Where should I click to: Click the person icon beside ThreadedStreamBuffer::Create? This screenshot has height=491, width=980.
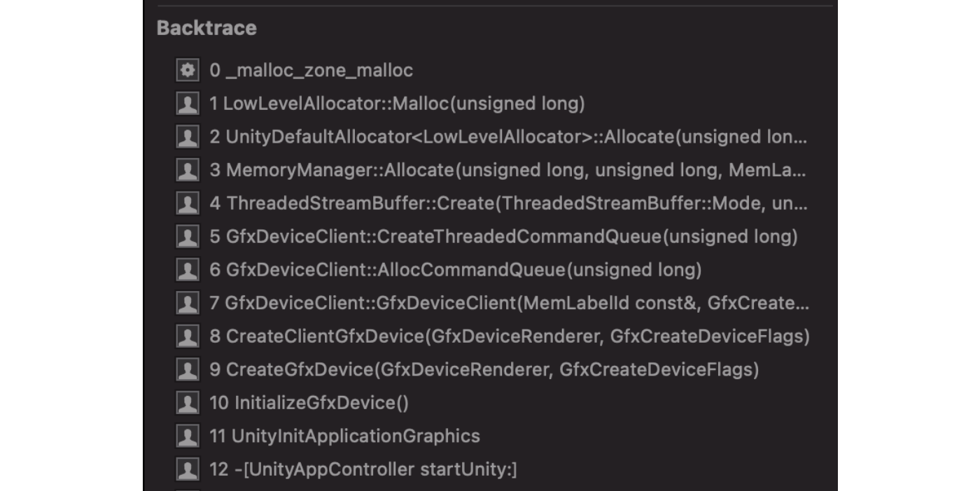pos(187,203)
